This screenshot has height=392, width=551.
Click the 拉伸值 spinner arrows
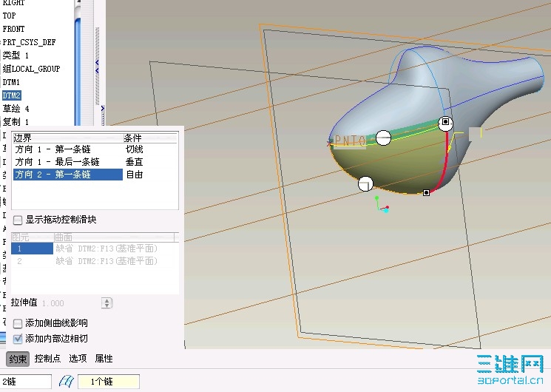click(107, 303)
